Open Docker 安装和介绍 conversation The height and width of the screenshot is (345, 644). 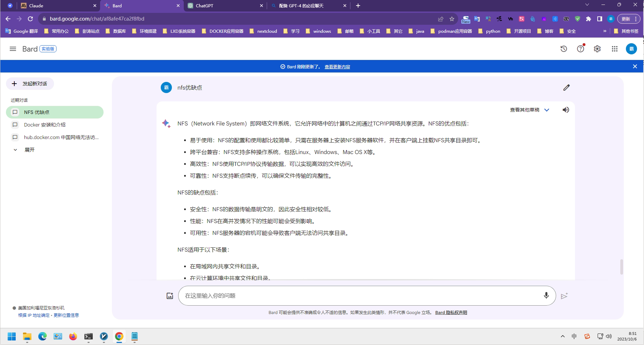55,125
